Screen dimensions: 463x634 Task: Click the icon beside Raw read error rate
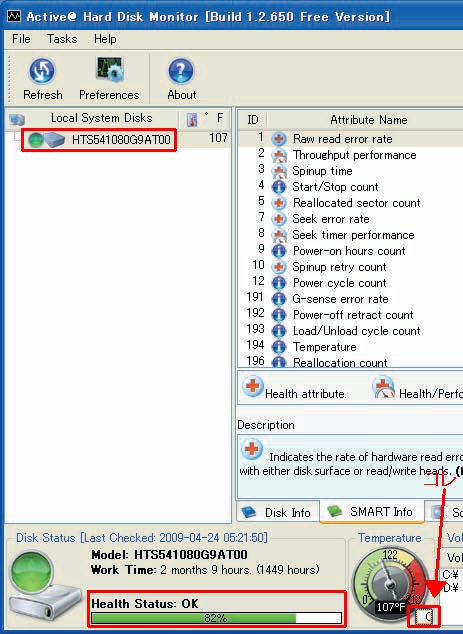click(279, 139)
